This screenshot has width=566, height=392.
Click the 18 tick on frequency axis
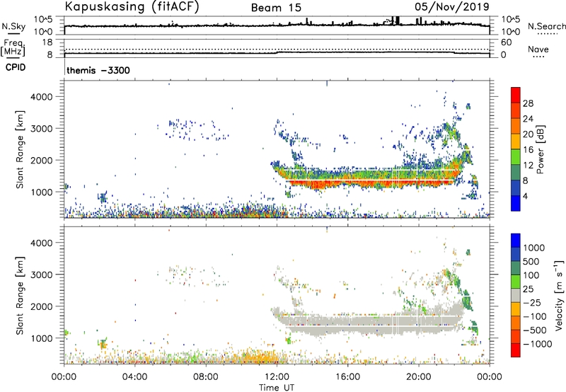pos(47,42)
